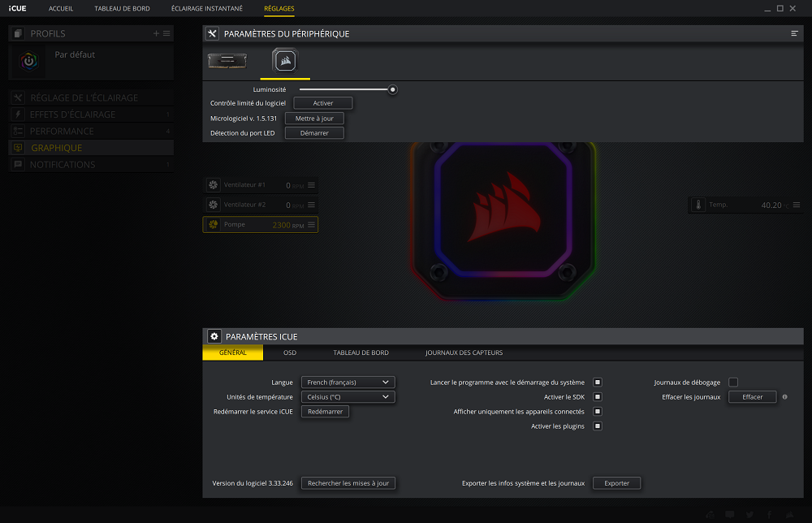Open the Temp. sensor menu icon
The height and width of the screenshot is (523, 812).
797,205
